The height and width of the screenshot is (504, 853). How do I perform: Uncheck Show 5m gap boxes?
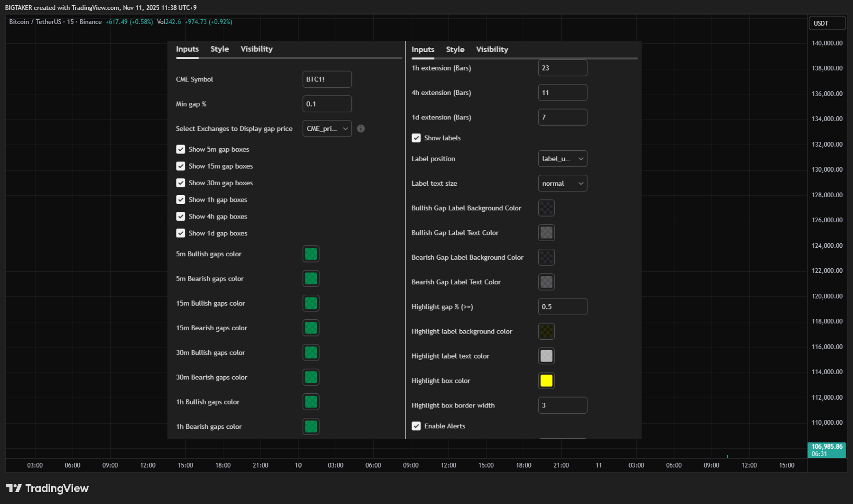[181, 149]
